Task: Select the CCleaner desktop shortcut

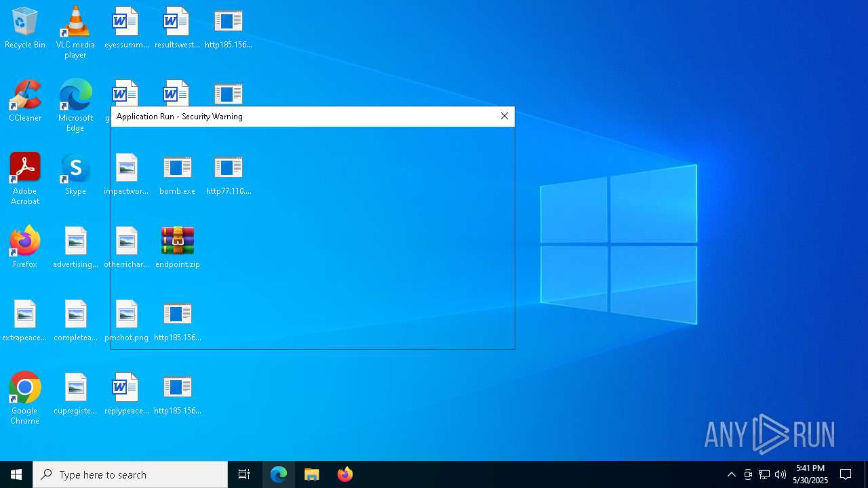Action: 25,102
